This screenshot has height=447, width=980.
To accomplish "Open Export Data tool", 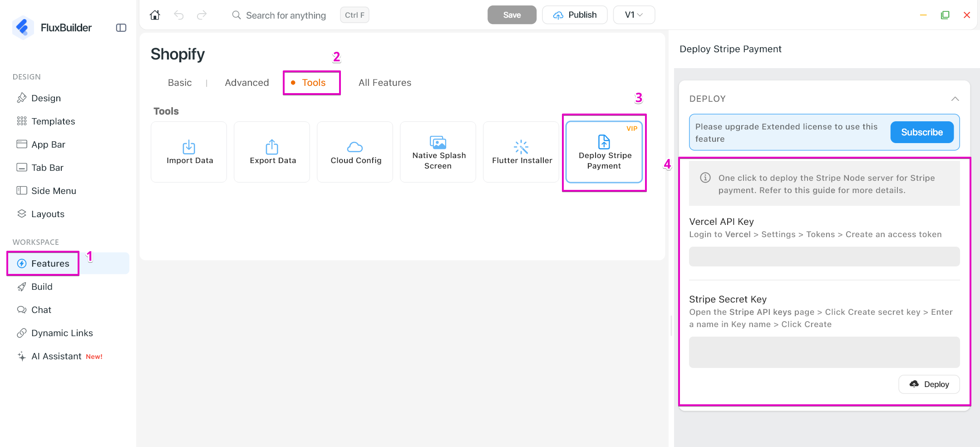I will (x=272, y=152).
